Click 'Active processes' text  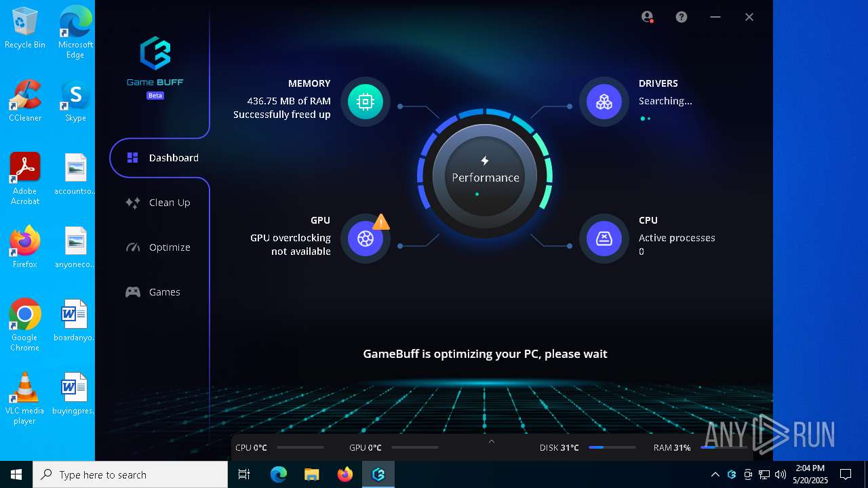pyautogui.click(x=677, y=238)
